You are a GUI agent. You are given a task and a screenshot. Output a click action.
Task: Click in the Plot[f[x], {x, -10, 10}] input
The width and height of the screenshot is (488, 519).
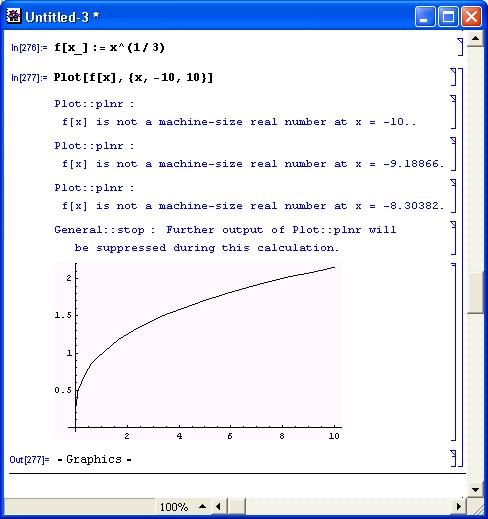(x=133, y=78)
